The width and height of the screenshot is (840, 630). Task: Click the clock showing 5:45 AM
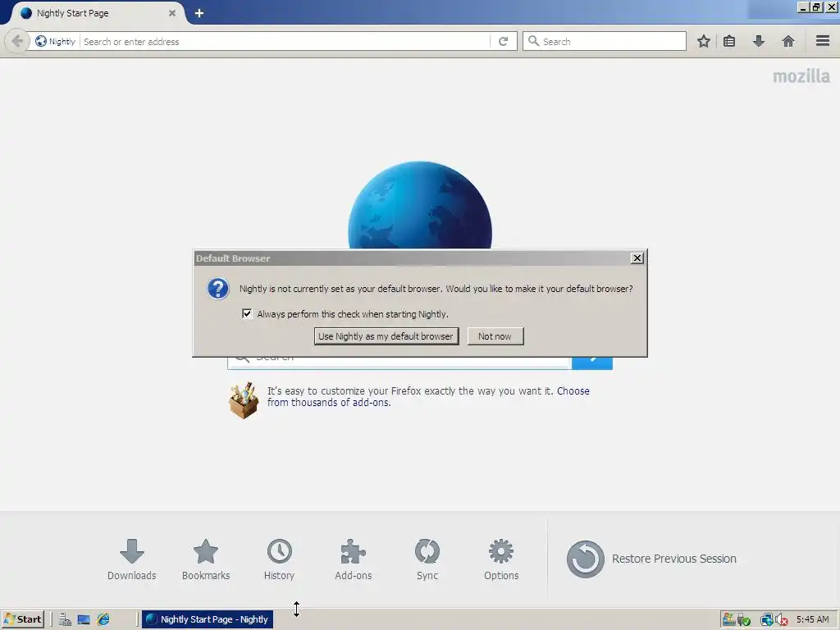812,619
